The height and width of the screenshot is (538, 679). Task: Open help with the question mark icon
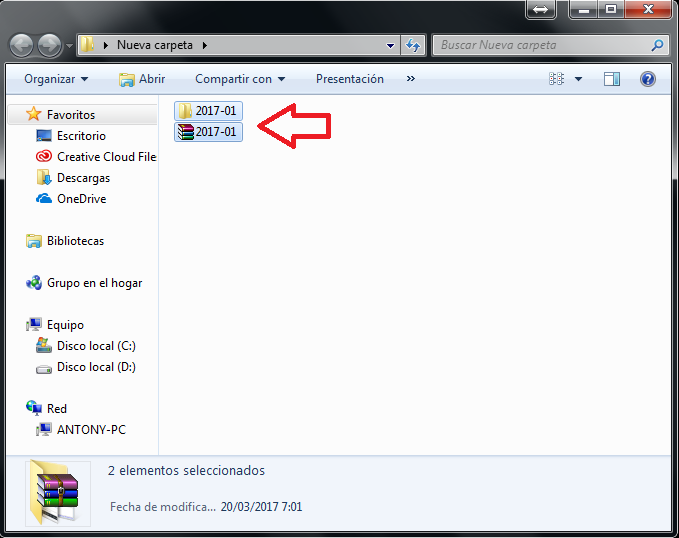pos(647,79)
